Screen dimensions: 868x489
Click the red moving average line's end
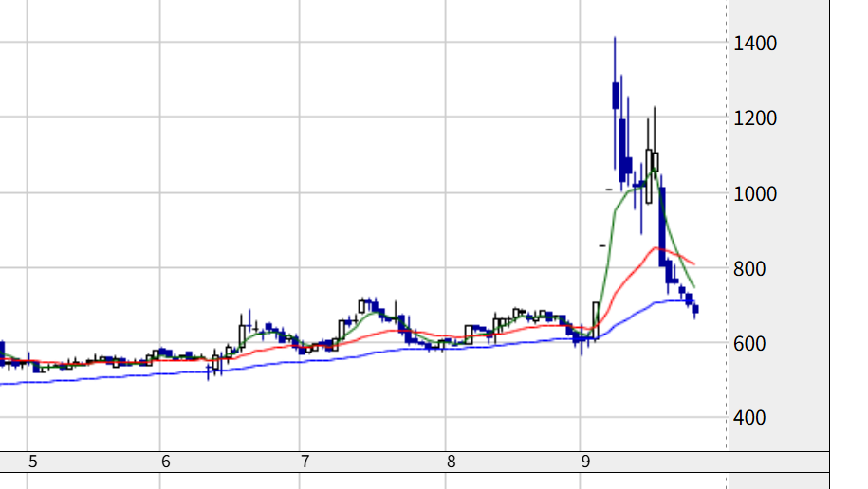[693, 263]
